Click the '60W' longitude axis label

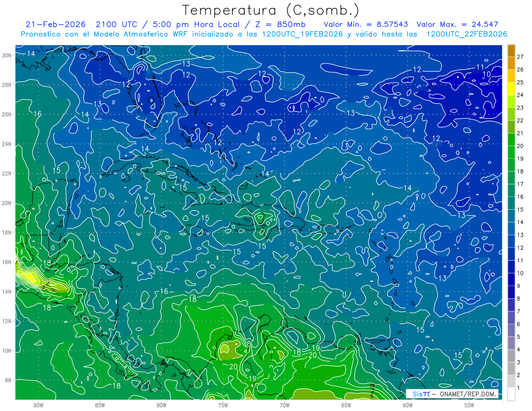coord(408,405)
